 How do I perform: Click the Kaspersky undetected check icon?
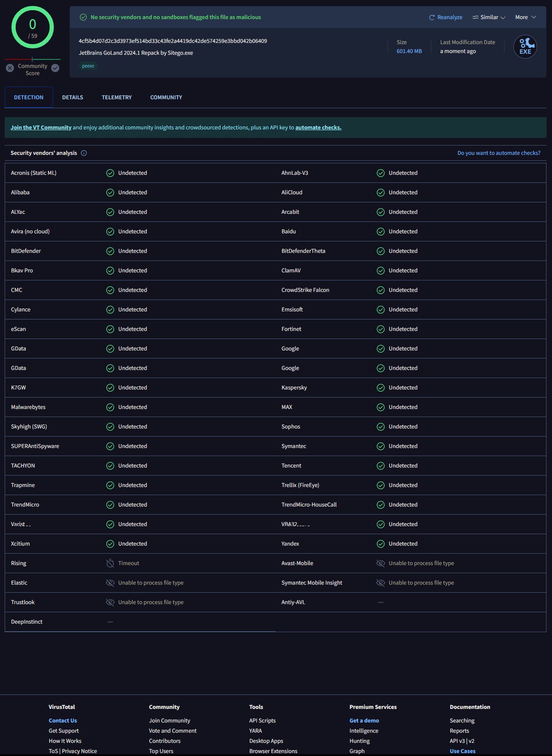tap(381, 388)
